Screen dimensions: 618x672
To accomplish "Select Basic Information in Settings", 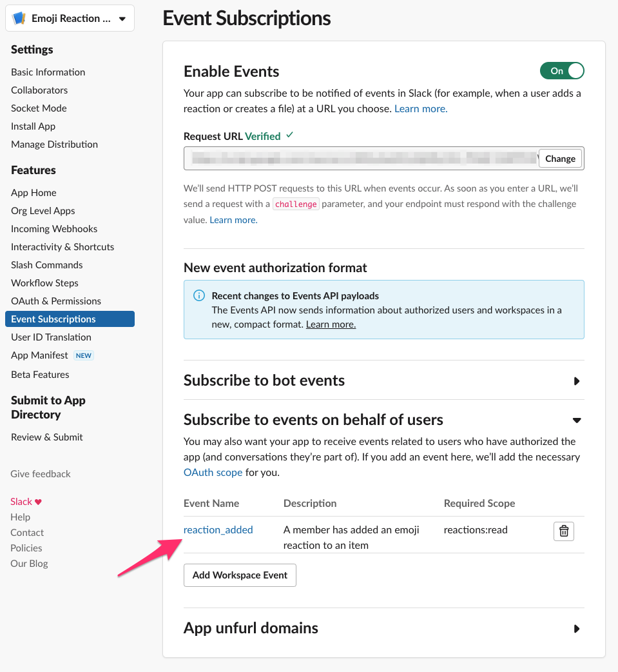I will click(x=48, y=72).
